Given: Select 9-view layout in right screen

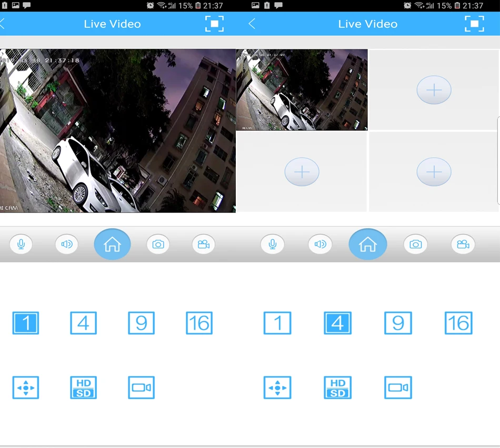Looking at the screenshot, I should point(398,323).
